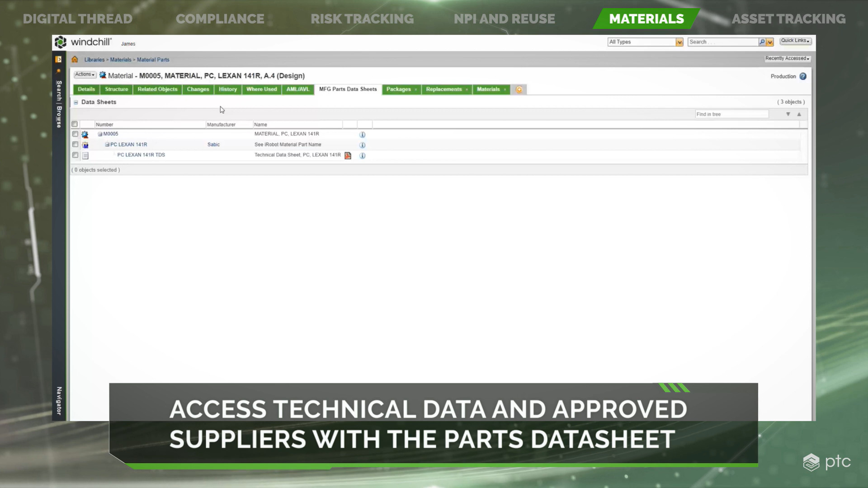Image resolution: width=868 pixels, height=488 pixels.
Task: Switch to the Packages tab
Action: (x=399, y=89)
